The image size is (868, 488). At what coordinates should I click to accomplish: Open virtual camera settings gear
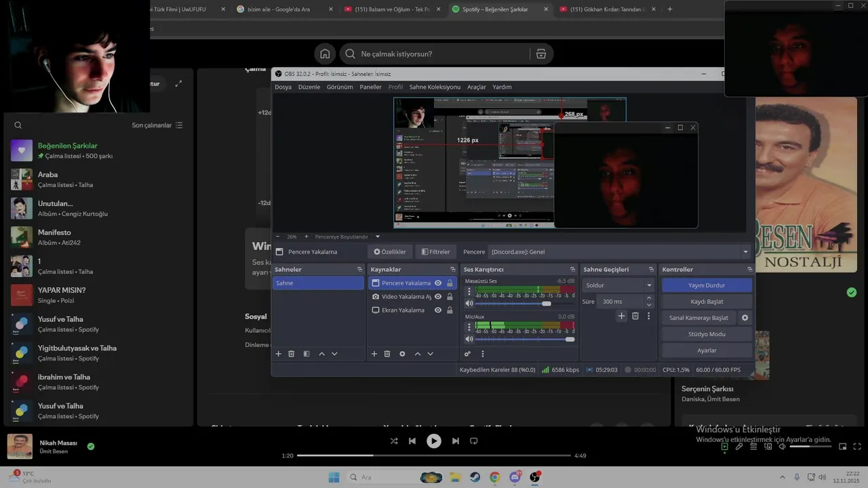(x=745, y=317)
